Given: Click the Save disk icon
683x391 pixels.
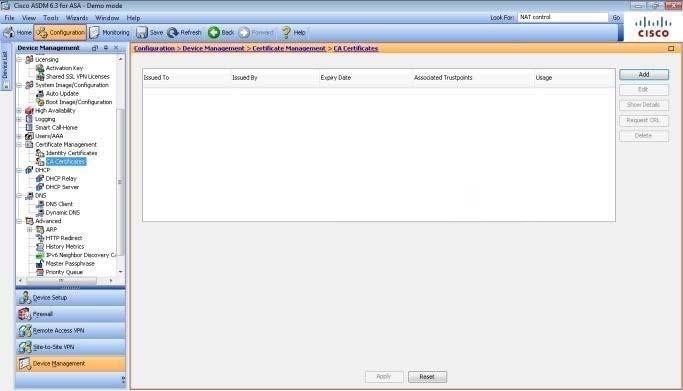Looking at the screenshot, I should coord(142,33).
